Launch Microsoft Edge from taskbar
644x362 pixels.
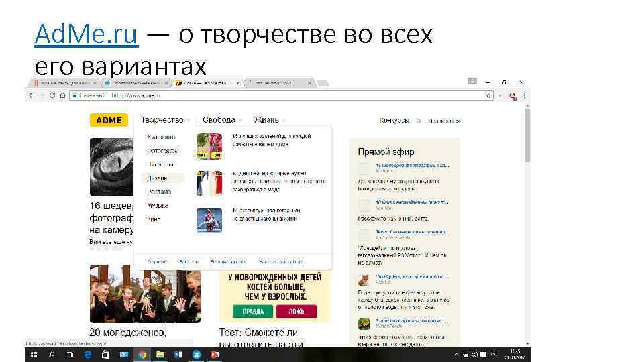pos(87,355)
